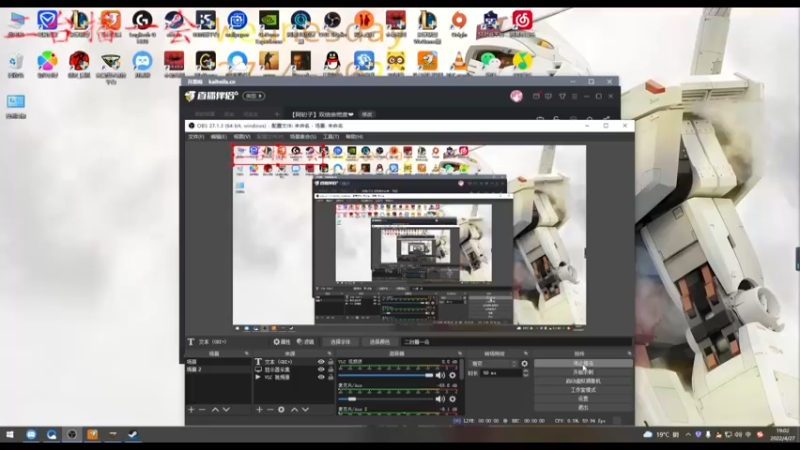Mute the VLC video source audio

440,375
